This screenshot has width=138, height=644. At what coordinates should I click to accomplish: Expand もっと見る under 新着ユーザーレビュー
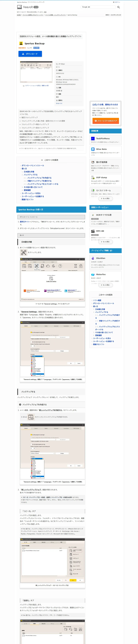105,242
